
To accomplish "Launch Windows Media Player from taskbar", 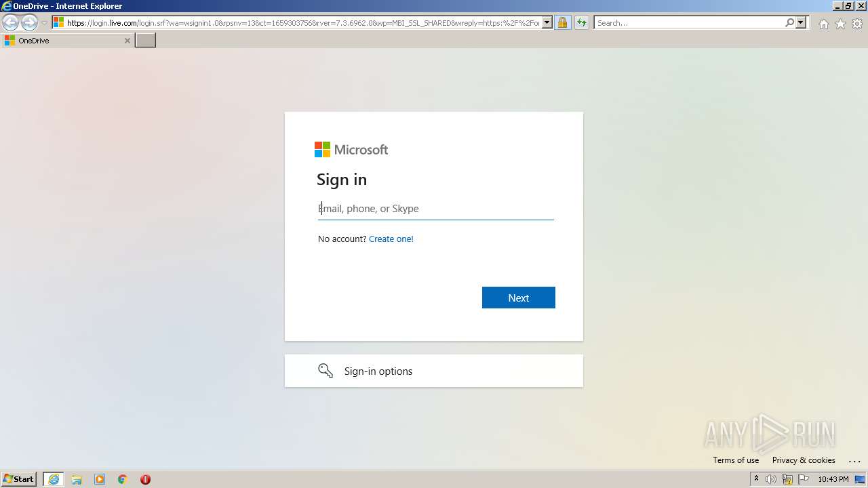I will pyautogui.click(x=100, y=479).
